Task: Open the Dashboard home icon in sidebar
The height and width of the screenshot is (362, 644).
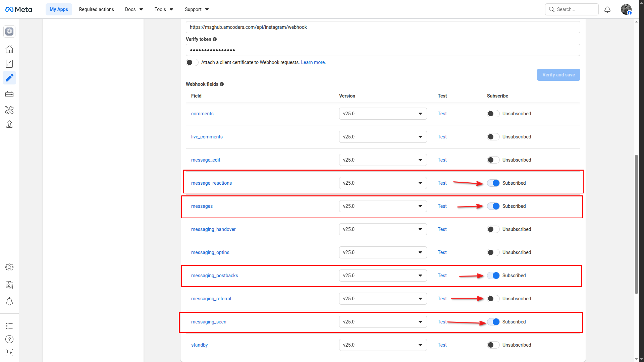Action: pos(9,49)
